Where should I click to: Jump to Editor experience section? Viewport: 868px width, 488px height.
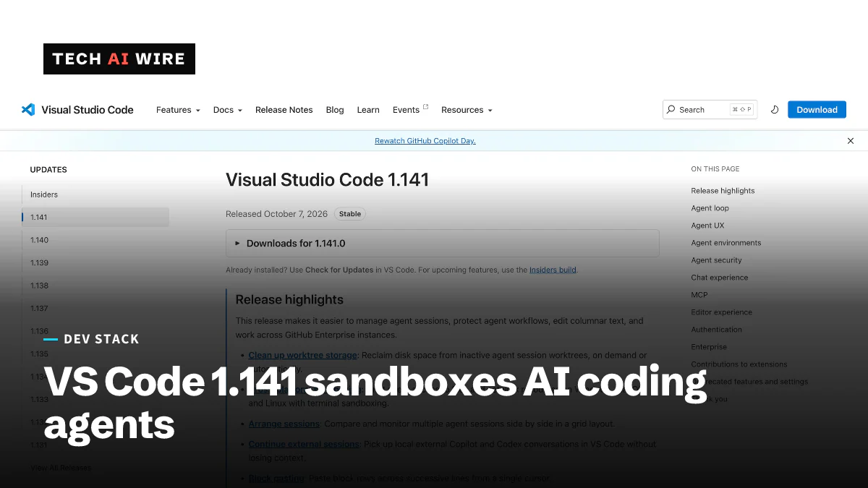pos(721,312)
